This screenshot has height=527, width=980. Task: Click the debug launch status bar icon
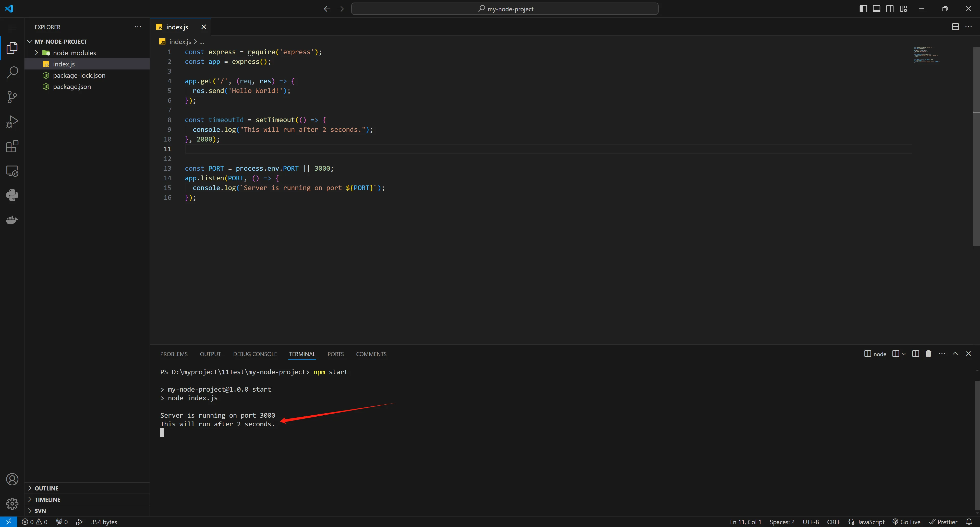(x=79, y=522)
